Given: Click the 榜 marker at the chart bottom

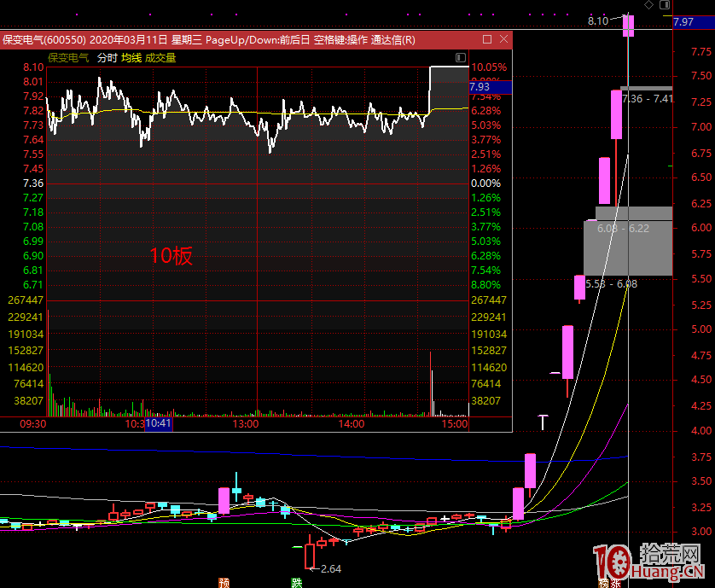Looking at the screenshot, I should tap(604, 584).
